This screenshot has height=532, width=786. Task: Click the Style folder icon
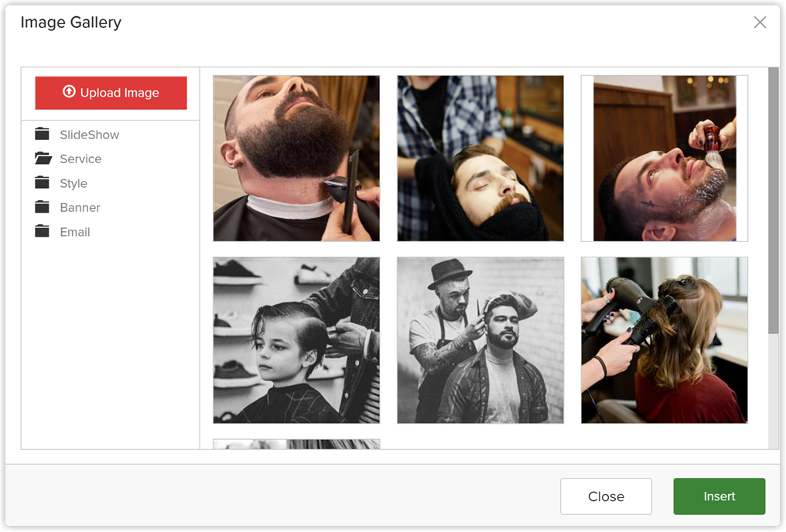[42, 182]
